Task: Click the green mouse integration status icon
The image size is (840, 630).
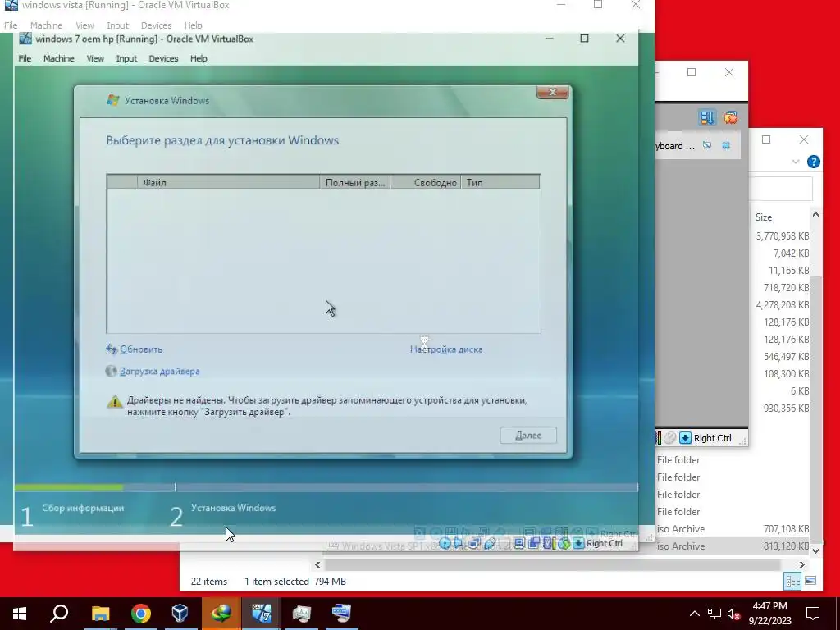Action: coord(564,543)
